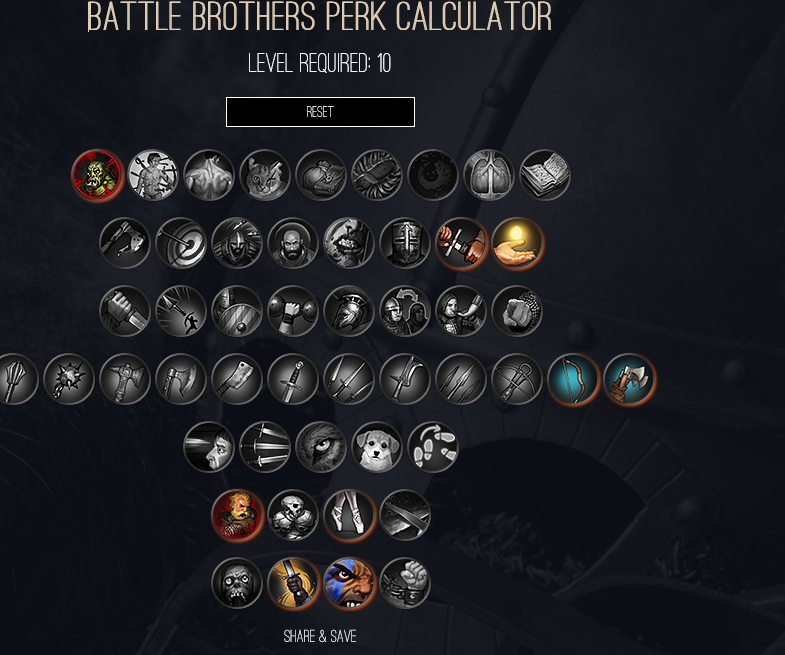The image size is (785, 655).
Task: Deselect the green orc head perk
Action: pyautogui.click(x=97, y=175)
